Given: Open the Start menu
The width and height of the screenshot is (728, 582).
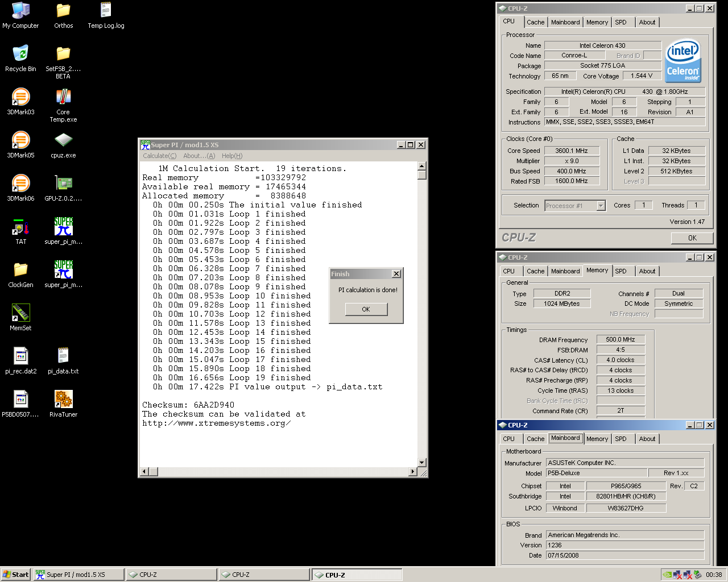Looking at the screenshot, I should (15, 575).
